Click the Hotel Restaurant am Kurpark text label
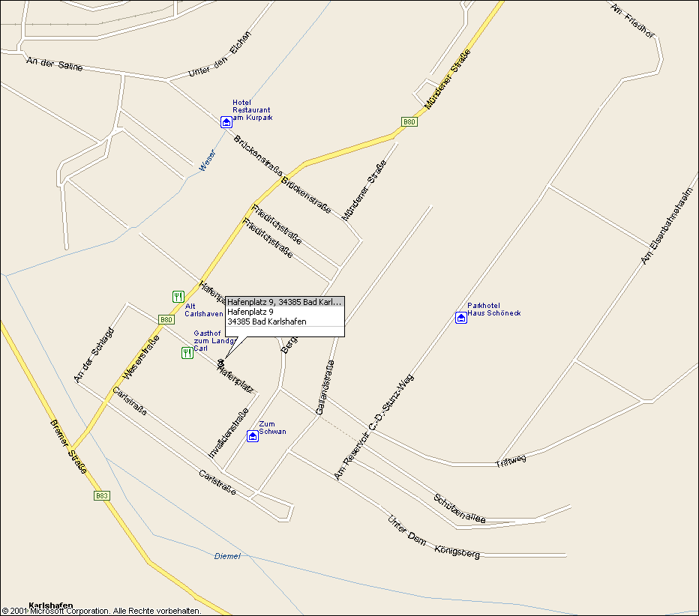This screenshot has width=699, height=616. point(252,110)
